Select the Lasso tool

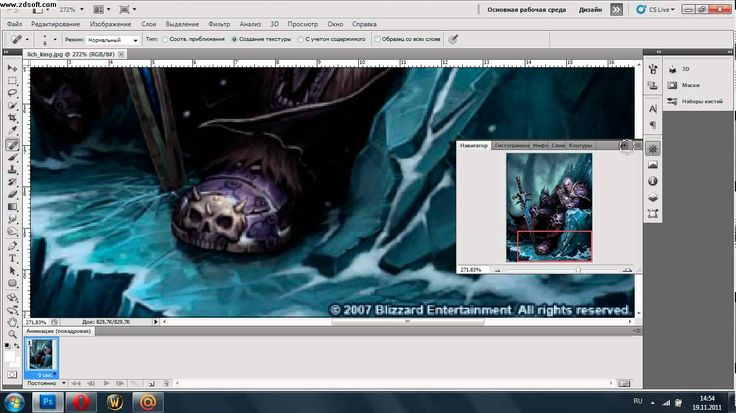click(12, 93)
